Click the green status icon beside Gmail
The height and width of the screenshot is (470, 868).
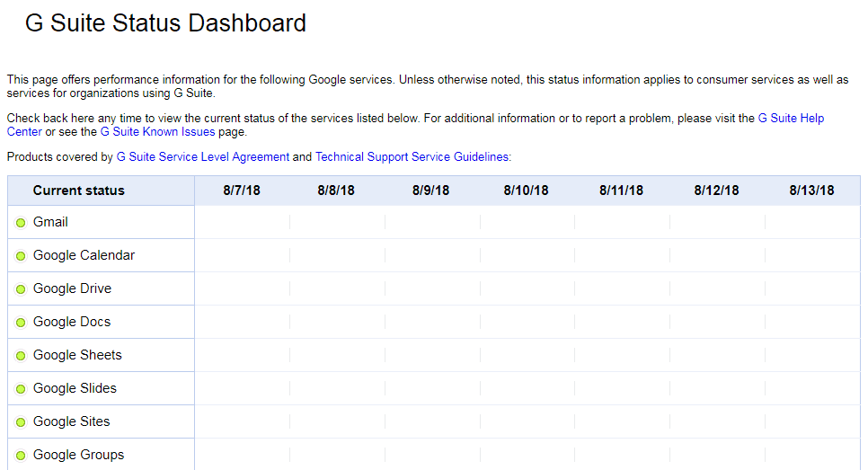(x=21, y=223)
